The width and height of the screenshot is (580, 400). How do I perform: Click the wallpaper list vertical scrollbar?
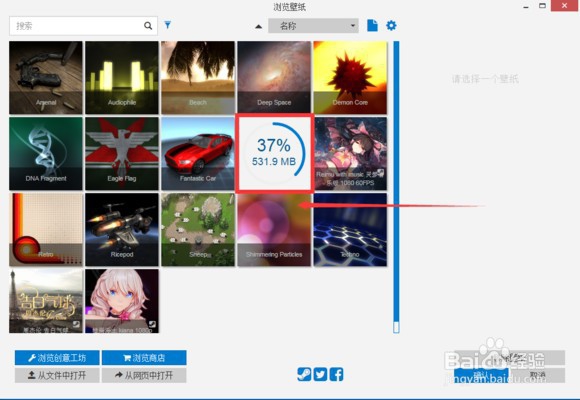396,187
